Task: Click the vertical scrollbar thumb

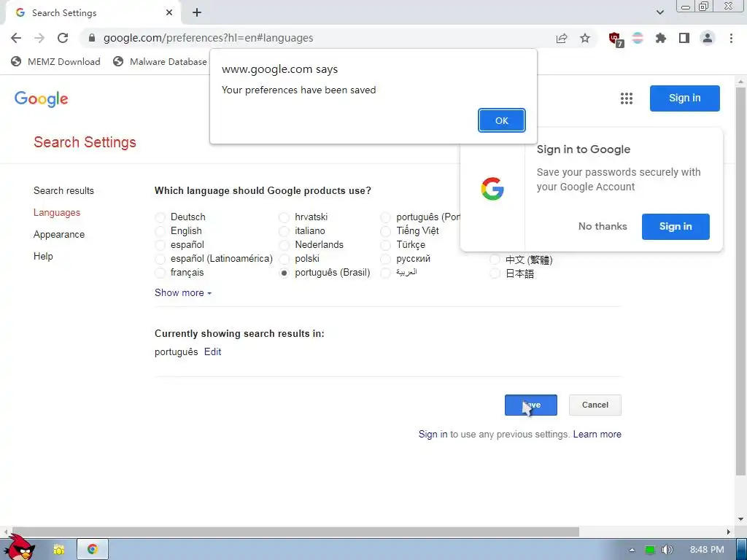Action: click(740, 281)
